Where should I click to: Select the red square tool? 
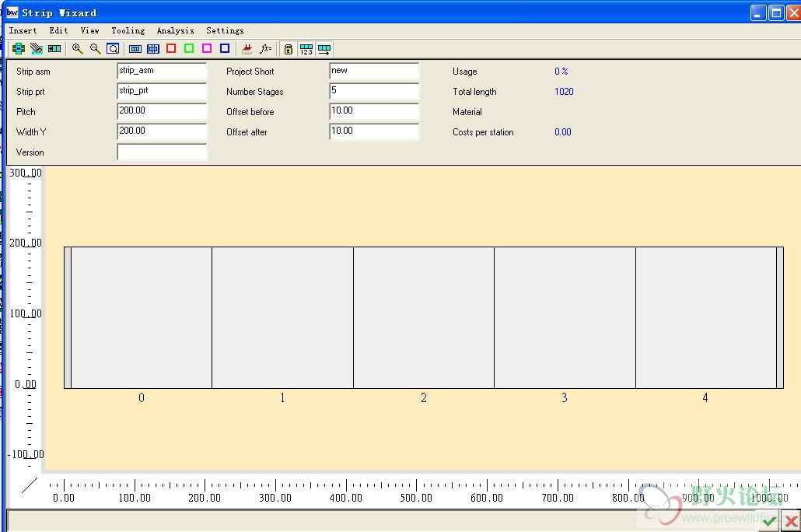171,48
